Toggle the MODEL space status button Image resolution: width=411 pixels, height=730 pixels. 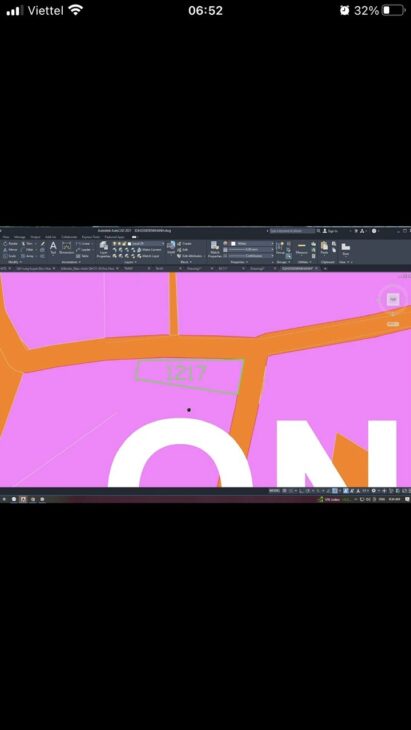tap(275, 491)
